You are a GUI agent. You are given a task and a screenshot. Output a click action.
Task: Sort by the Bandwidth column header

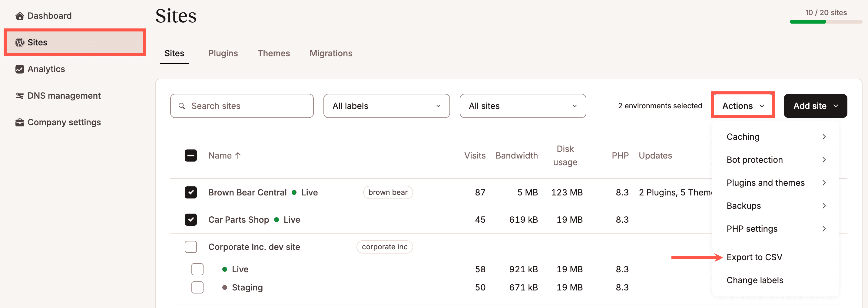(517, 156)
